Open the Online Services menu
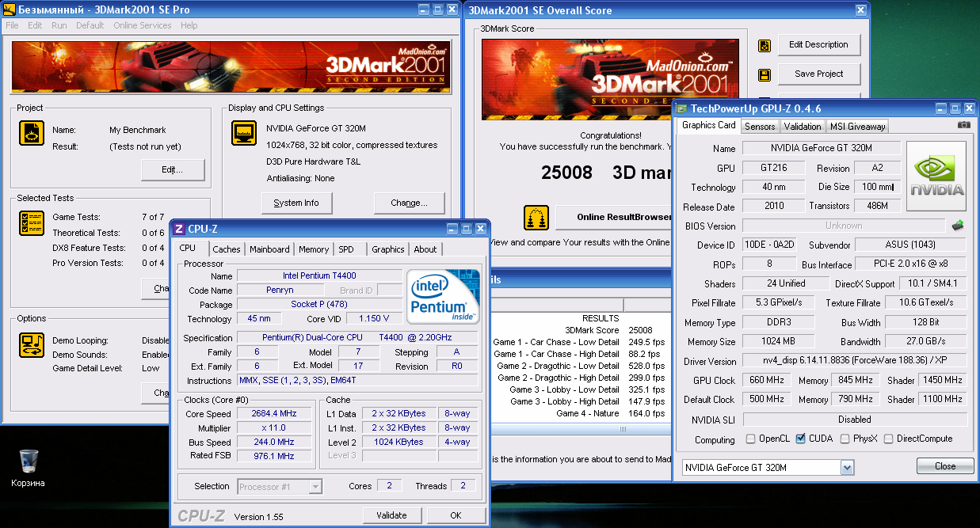Image resolution: width=980 pixels, height=528 pixels. (x=143, y=25)
